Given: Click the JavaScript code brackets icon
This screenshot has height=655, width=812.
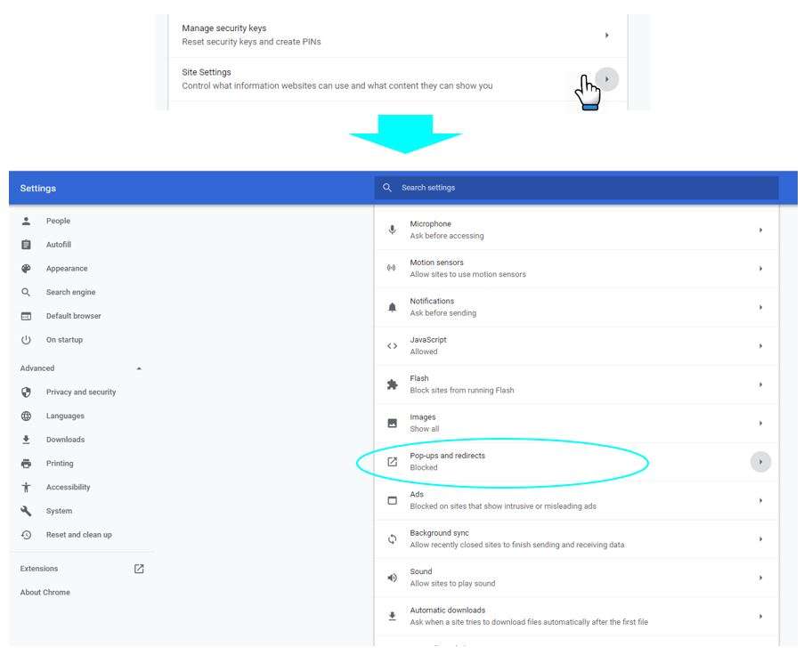Looking at the screenshot, I should pos(393,345).
